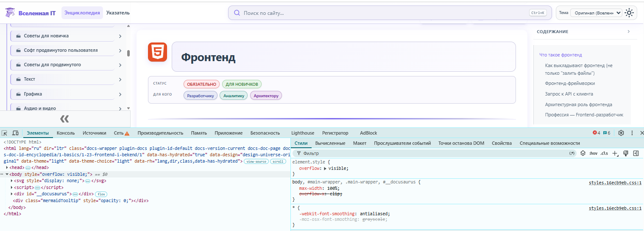
Task: Open DevTools settings gear
Action: tap(621, 133)
